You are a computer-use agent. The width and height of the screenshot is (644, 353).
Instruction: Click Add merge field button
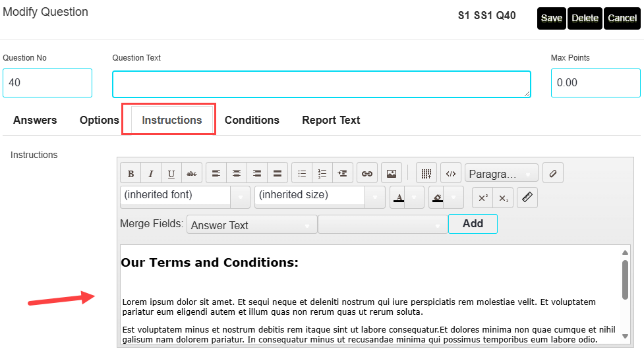click(473, 224)
